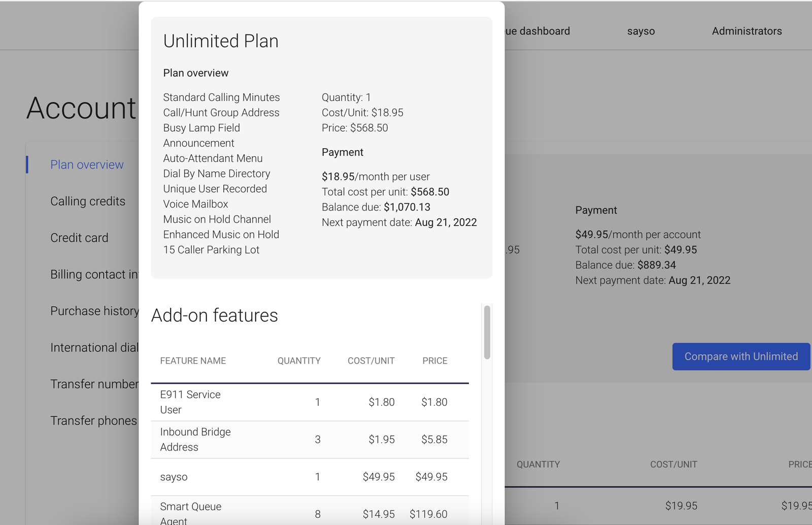
Task: Select the E911 Service User row
Action: coord(310,402)
